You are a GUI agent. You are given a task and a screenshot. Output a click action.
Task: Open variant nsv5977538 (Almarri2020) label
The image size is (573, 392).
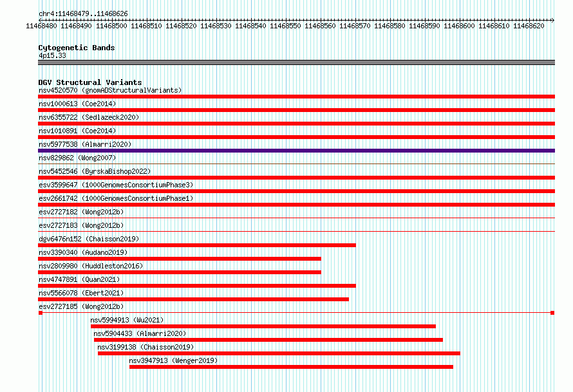click(x=85, y=144)
